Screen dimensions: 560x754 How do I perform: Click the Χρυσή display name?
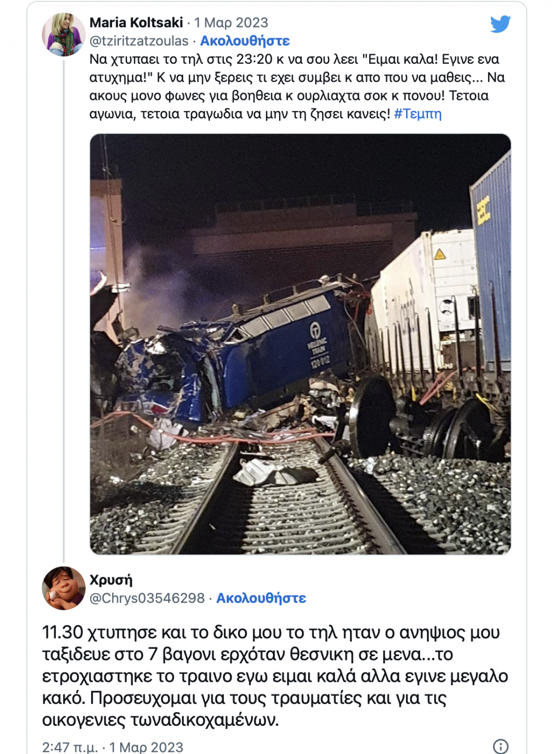(111, 580)
